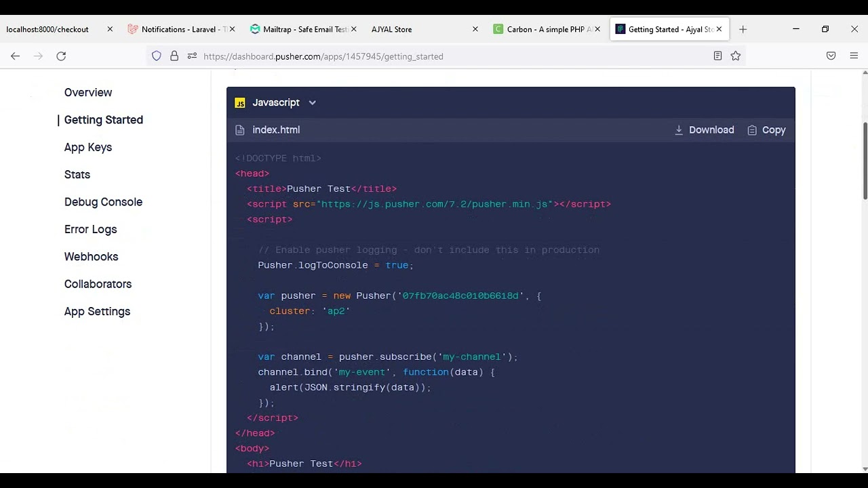
Task: Click the cluster value 'ap2' in code
Action: pyautogui.click(x=336, y=311)
